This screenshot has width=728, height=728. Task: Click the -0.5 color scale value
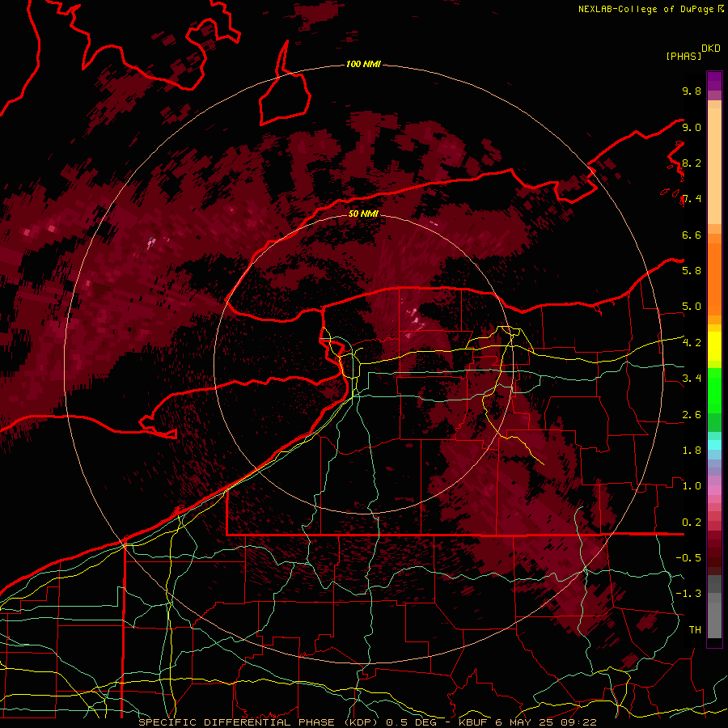tap(688, 558)
